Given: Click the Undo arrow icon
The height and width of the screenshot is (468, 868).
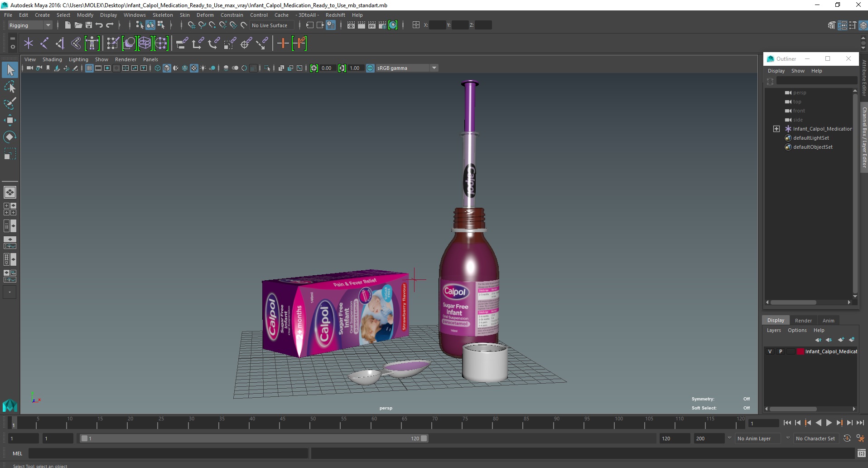Looking at the screenshot, I should 99,25.
